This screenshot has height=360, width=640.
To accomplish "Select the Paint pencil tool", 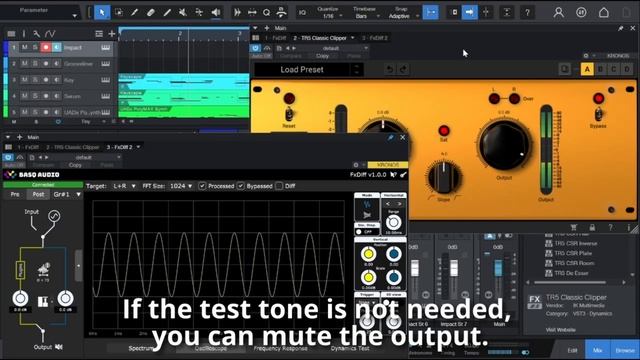I will tap(134, 13).
